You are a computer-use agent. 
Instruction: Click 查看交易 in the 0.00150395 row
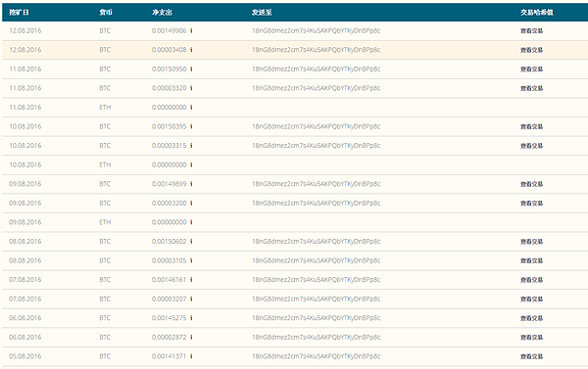click(x=531, y=126)
